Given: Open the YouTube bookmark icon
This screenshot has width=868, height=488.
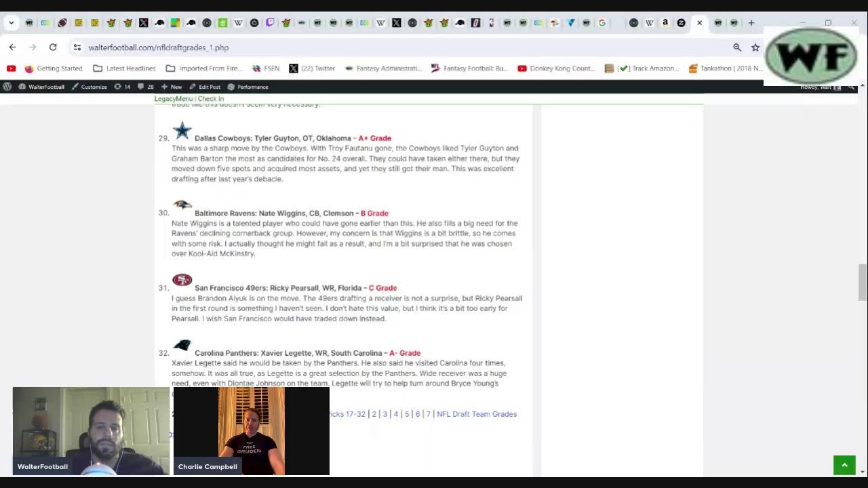Looking at the screenshot, I should [x=11, y=68].
